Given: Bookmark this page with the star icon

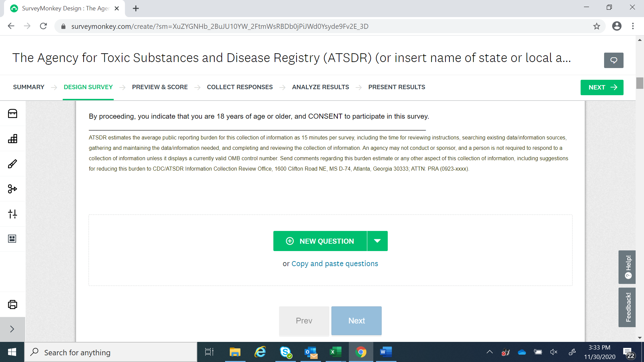Looking at the screenshot, I should coord(596,26).
